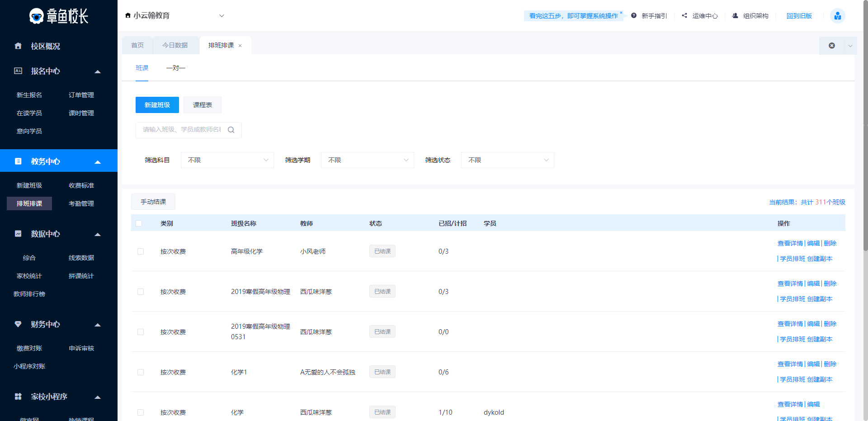Check the row for 化学 with dykold
868x421 pixels.
pos(141,412)
